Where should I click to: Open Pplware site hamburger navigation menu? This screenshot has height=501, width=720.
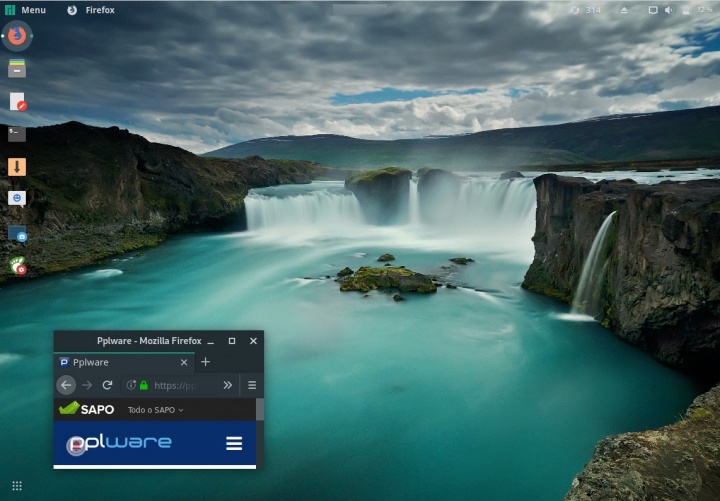coord(234,443)
